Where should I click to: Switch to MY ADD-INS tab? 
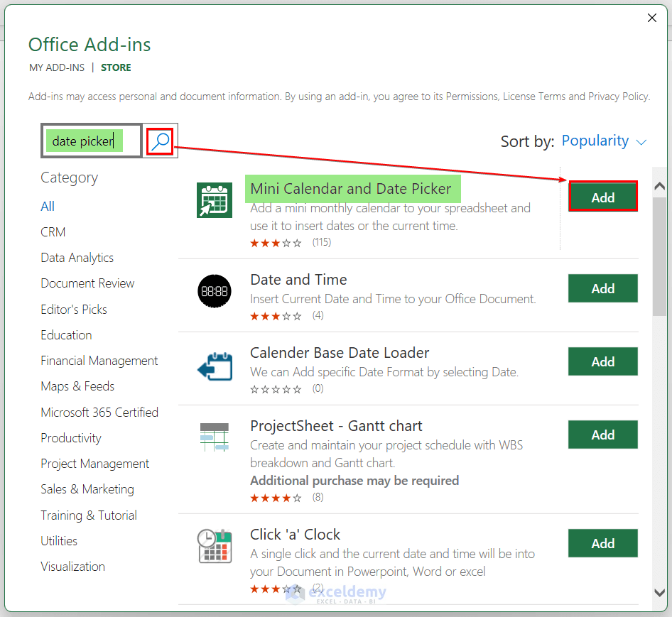(x=57, y=67)
